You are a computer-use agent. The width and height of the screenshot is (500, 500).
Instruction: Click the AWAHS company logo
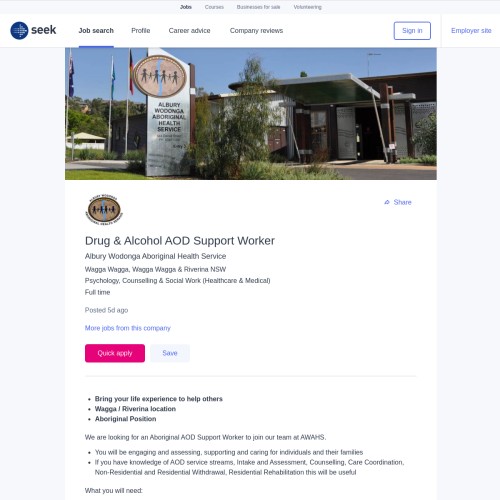pyautogui.click(x=104, y=210)
